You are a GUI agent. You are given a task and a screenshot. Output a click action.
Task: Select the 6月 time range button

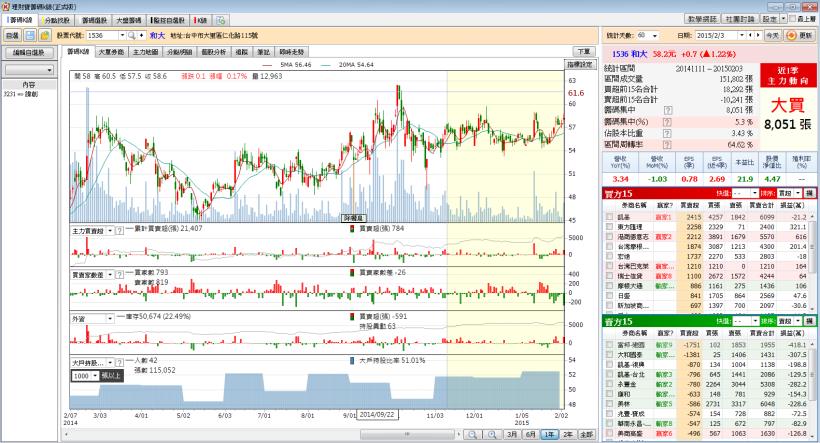(531, 434)
